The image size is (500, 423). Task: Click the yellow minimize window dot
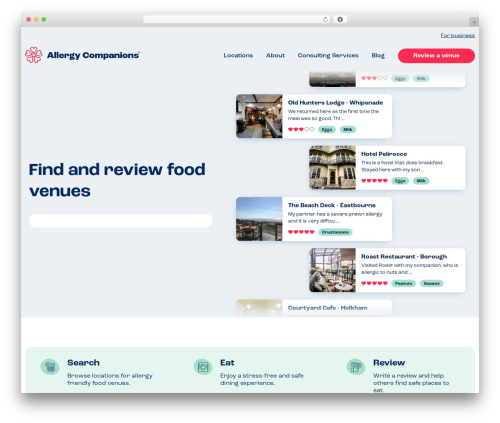36,20
